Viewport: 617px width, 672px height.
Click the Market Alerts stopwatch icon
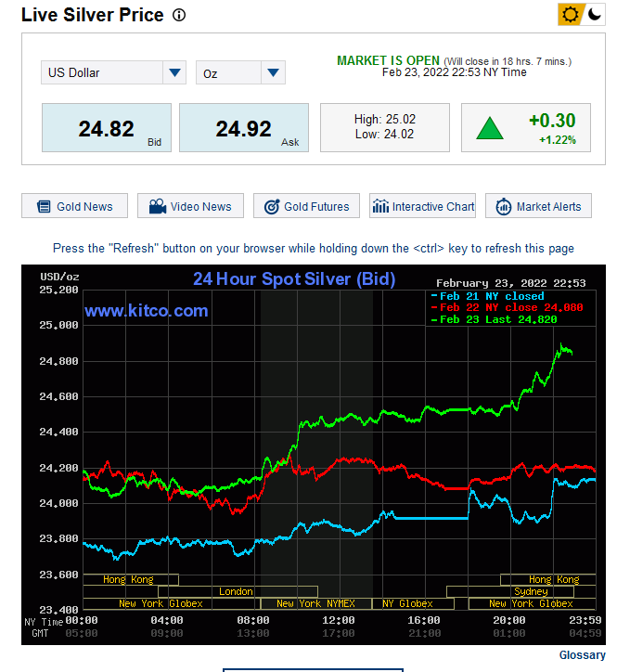coord(504,207)
